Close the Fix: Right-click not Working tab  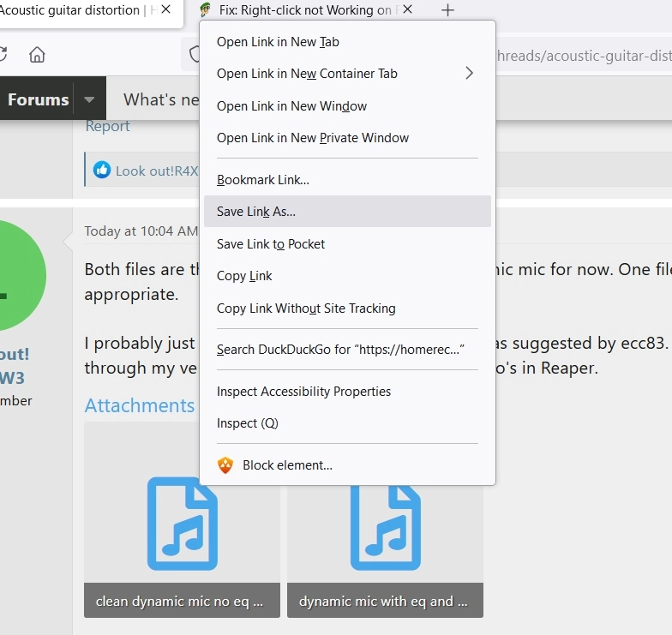(408, 9)
